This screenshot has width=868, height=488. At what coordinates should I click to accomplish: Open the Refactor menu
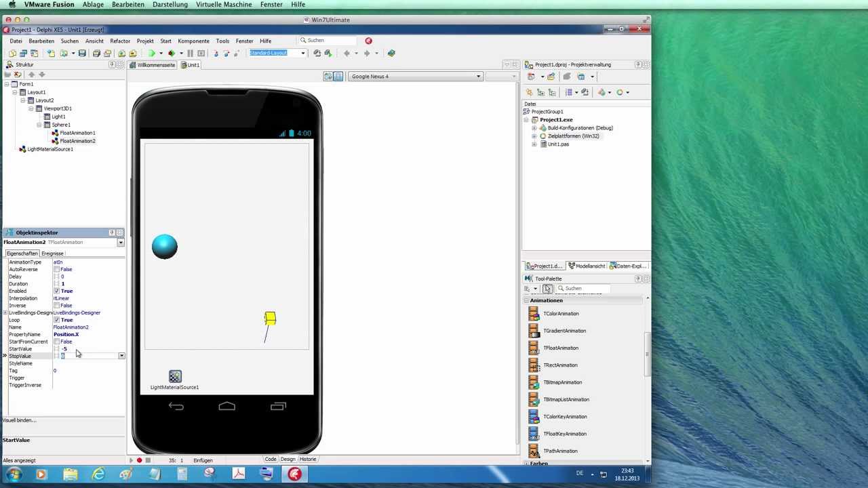pos(120,41)
